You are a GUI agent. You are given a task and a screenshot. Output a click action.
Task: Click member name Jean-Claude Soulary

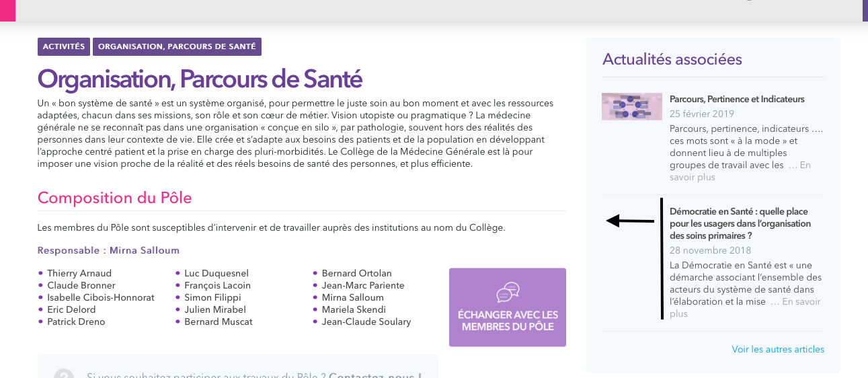click(366, 322)
